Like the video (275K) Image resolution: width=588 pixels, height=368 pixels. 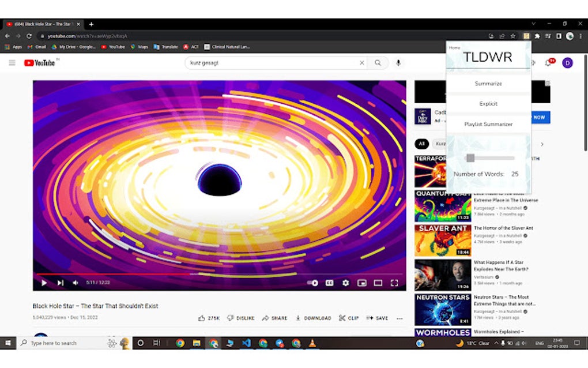[x=209, y=318]
